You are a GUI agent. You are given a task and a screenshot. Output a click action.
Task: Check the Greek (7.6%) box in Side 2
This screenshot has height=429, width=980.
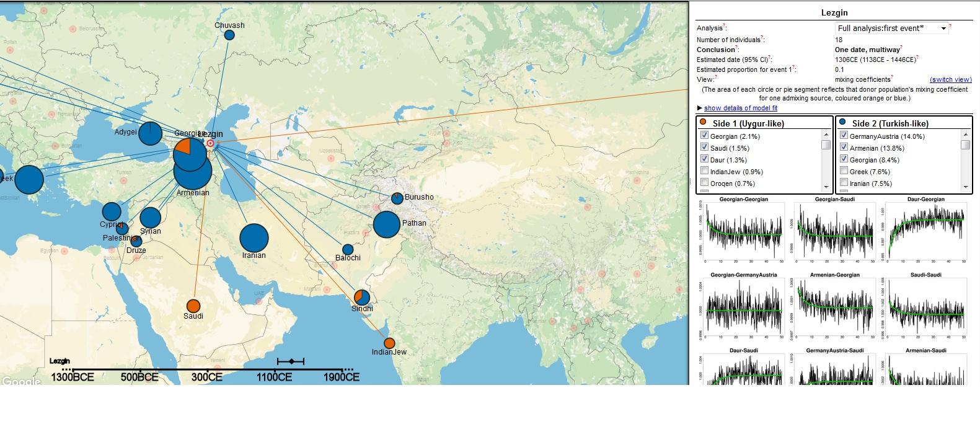point(844,171)
